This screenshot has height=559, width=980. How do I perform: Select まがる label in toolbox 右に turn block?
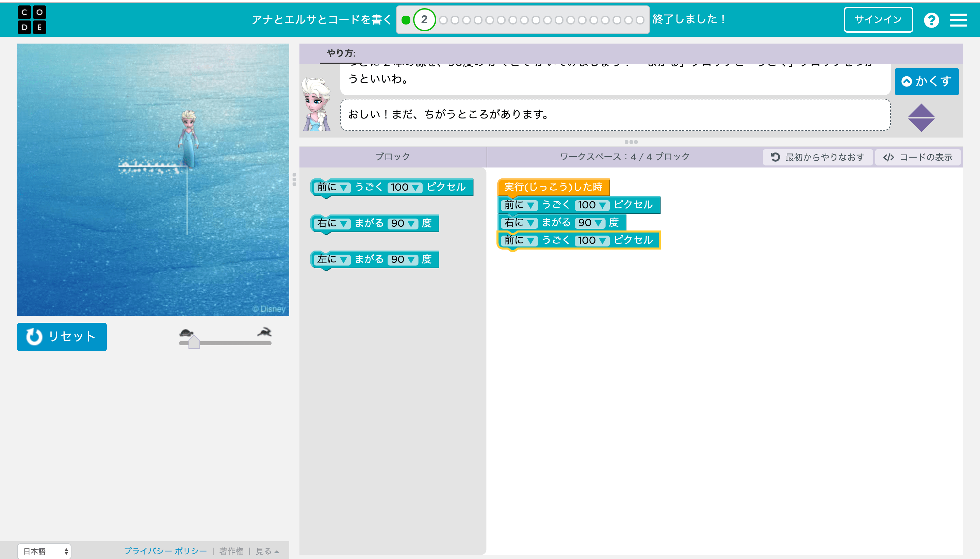pos(369,223)
